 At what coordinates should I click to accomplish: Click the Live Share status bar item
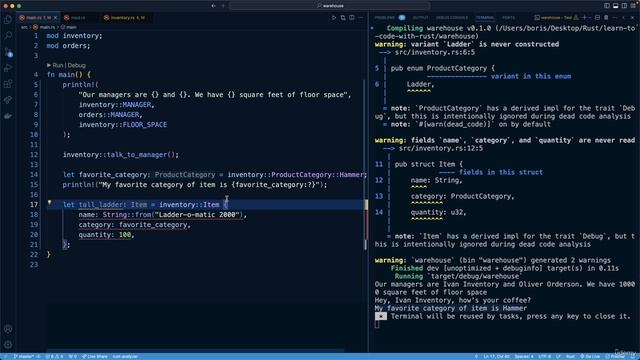point(95,356)
